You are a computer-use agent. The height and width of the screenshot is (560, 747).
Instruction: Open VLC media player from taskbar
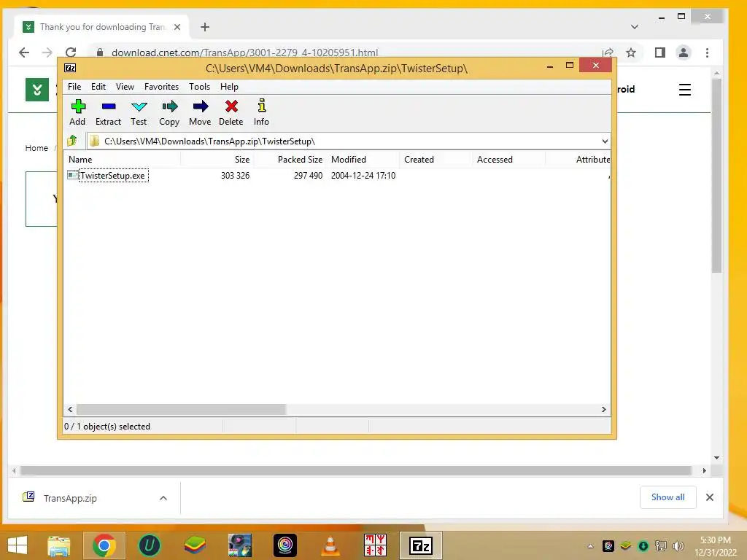(x=330, y=545)
